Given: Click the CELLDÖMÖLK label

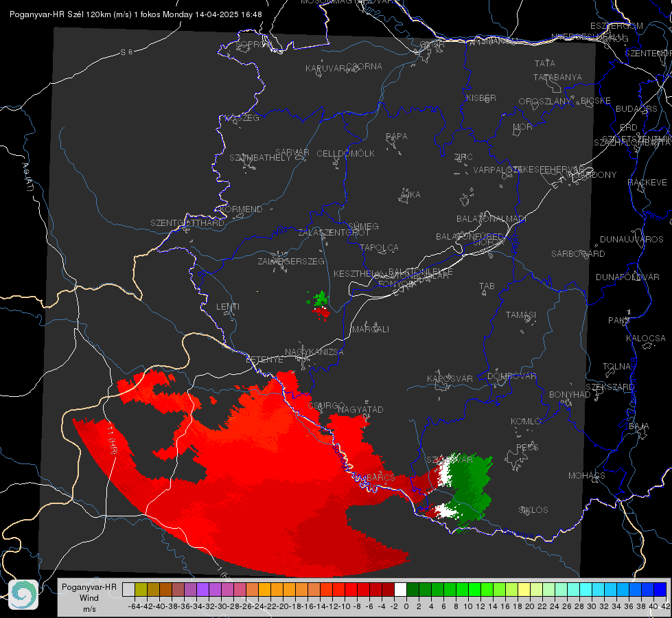Looking at the screenshot, I should pyautogui.click(x=345, y=154).
